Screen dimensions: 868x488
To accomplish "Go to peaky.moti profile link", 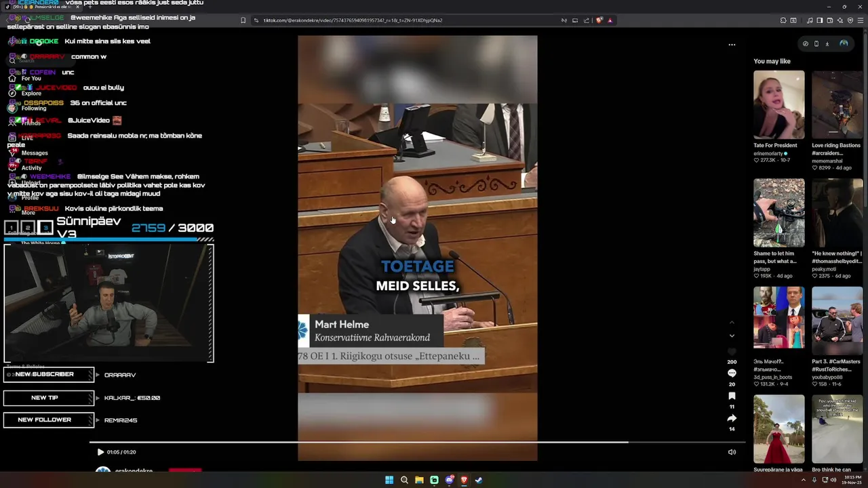I will click(824, 269).
